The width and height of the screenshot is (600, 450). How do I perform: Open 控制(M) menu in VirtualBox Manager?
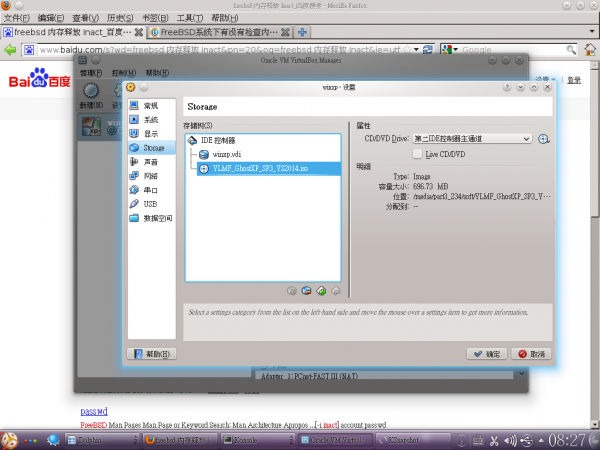pos(124,73)
